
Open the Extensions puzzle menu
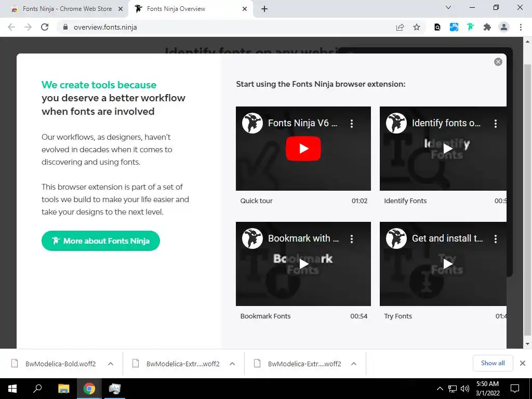tap(487, 27)
